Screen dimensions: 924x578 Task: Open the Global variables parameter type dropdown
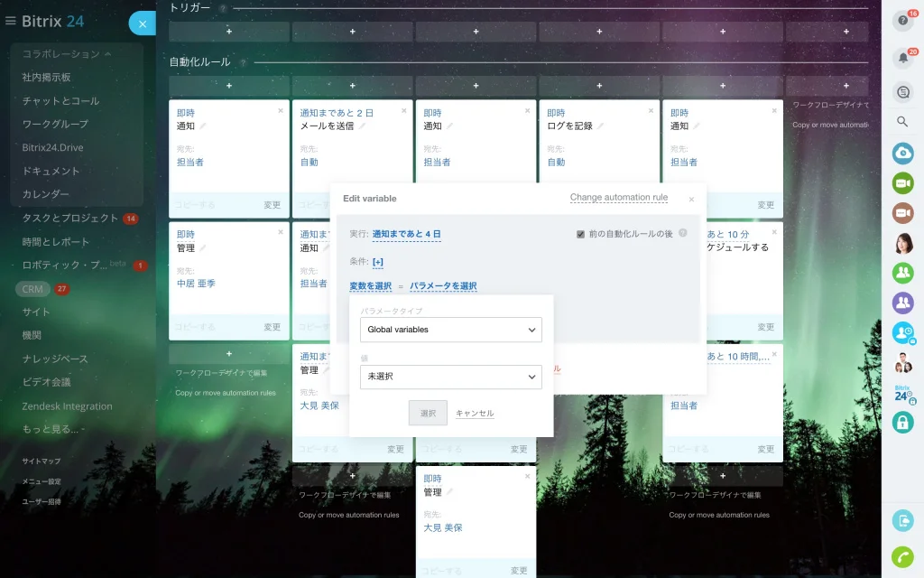[451, 330]
